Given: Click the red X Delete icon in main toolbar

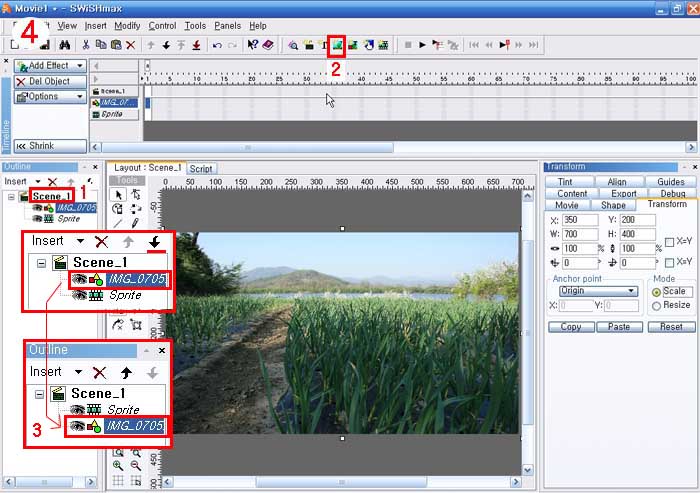Looking at the screenshot, I should 130,45.
